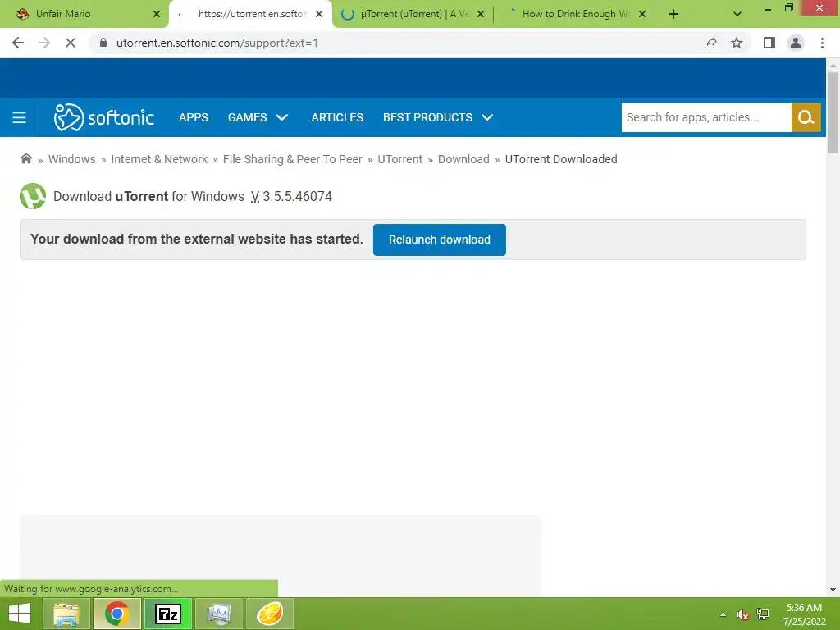Click the address bar URL

pyautogui.click(x=217, y=43)
